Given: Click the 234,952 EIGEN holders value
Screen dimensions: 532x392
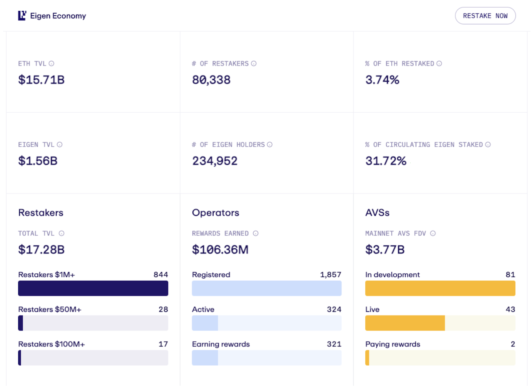Looking at the screenshot, I should (x=215, y=161).
